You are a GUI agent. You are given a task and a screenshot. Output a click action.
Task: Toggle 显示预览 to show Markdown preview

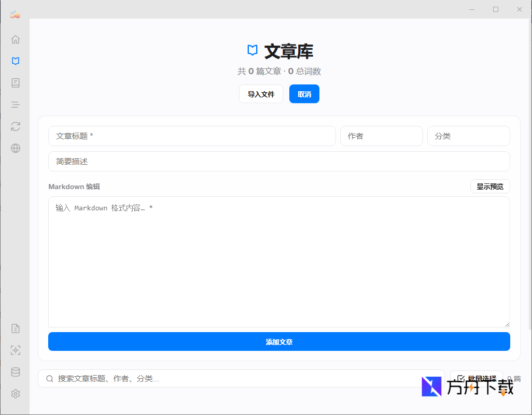[x=489, y=186]
